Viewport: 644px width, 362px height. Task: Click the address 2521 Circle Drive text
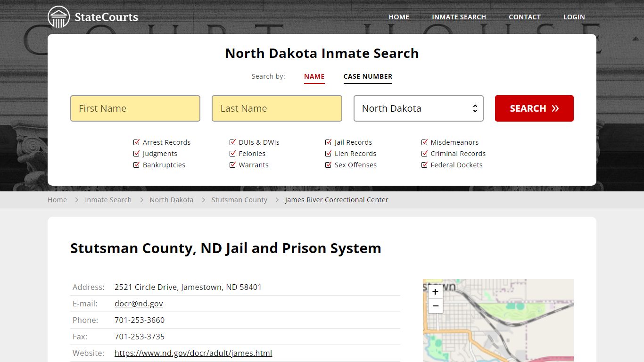[x=188, y=287]
